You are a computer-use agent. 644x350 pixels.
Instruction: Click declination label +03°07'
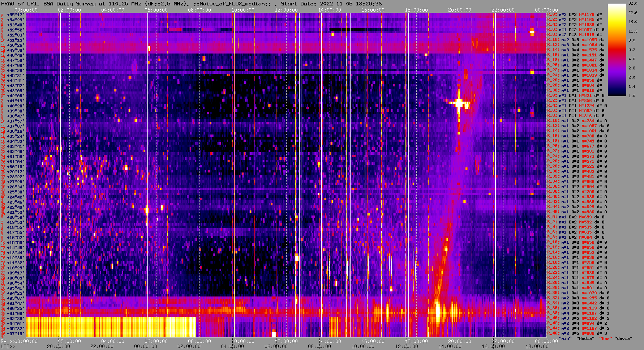click(16, 298)
